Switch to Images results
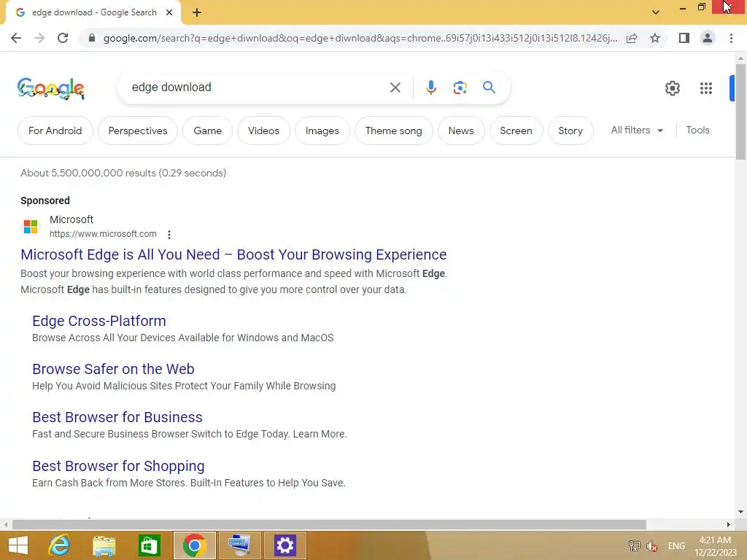 (x=322, y=131)
